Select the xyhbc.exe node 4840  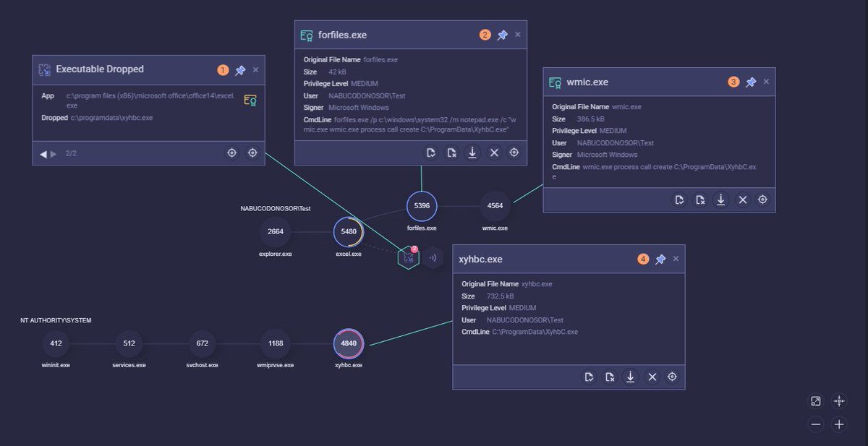tap(349, 343)
